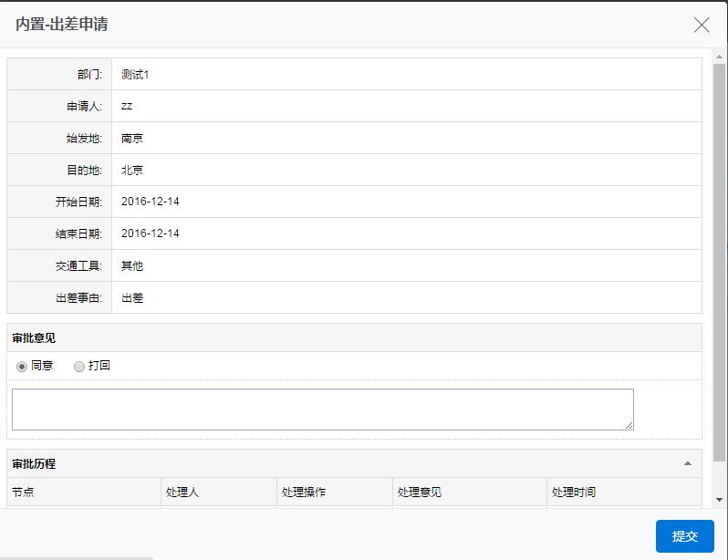Click the vertical scrollbar thumb
Screen dimensions: 728x560
[x=719, y=255]
